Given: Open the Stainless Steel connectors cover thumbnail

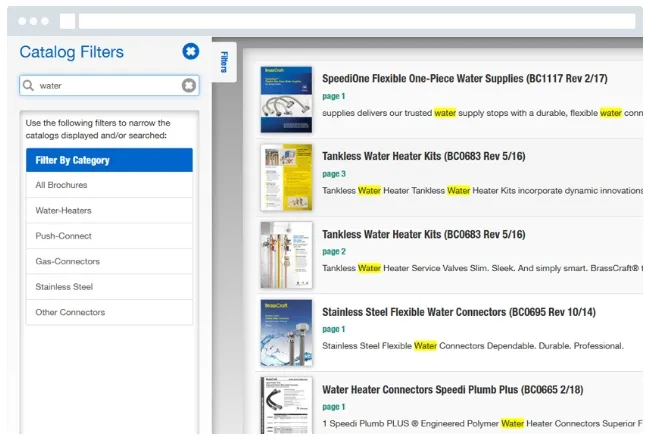Looking at the screenshot, I should 286,333.
